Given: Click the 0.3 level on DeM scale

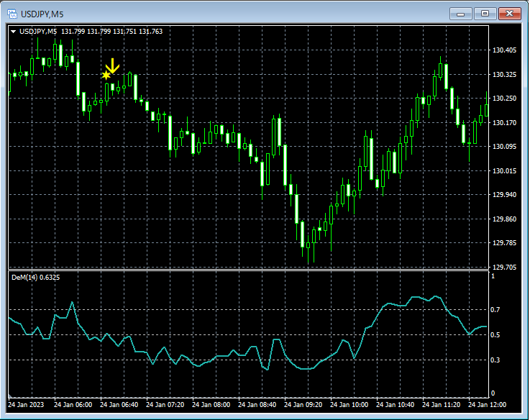Looking at the screenshot, I should 495,360.
